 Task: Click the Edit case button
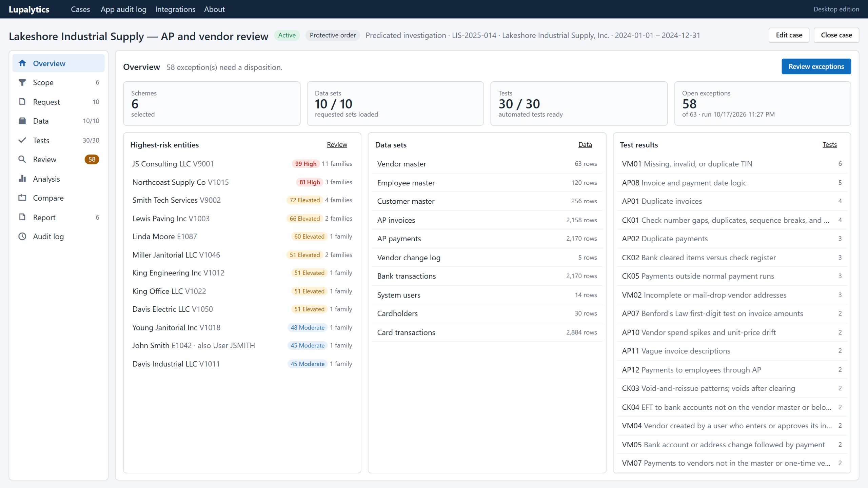pos(789,35)
